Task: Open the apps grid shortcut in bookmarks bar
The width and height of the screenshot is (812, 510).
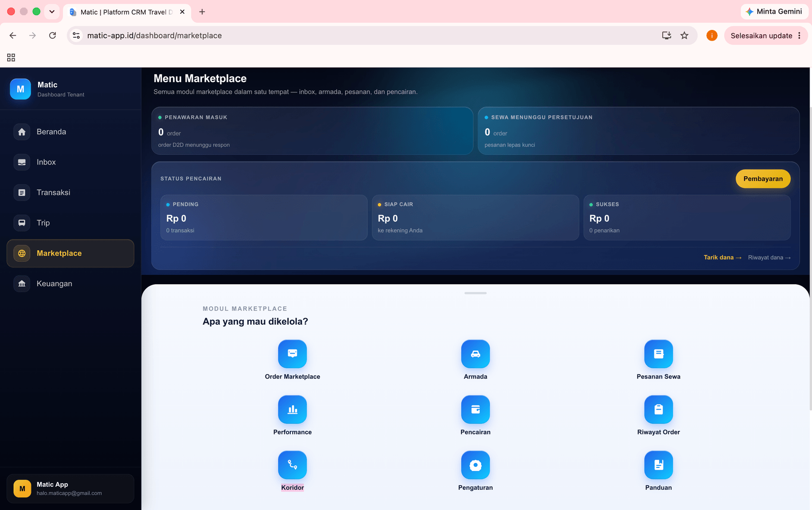Action: pos(11,57)
